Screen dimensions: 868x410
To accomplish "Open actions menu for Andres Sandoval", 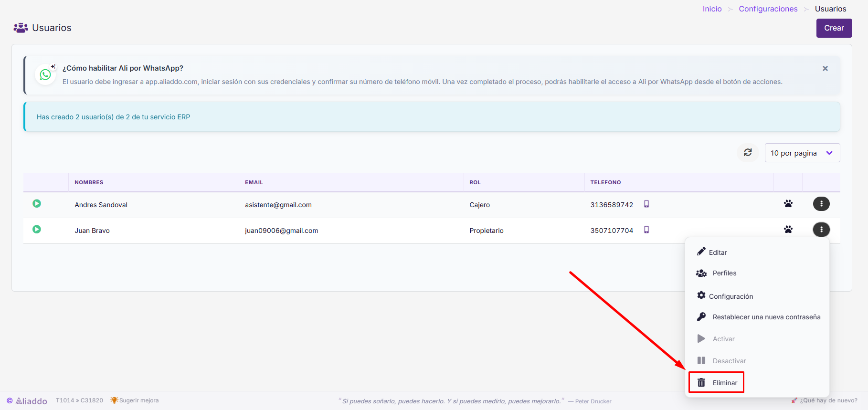I will pyautogui.click(x=821, y=204).
